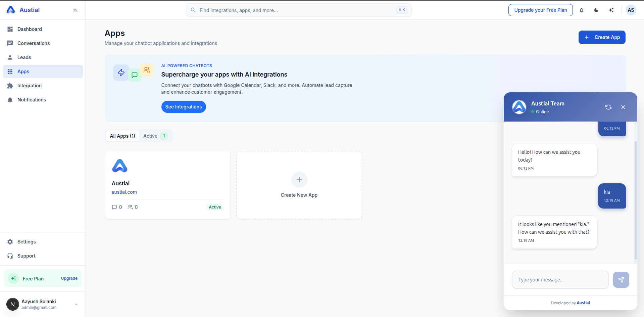Click the green chat bubble banner icon

[x=135, y=75]
